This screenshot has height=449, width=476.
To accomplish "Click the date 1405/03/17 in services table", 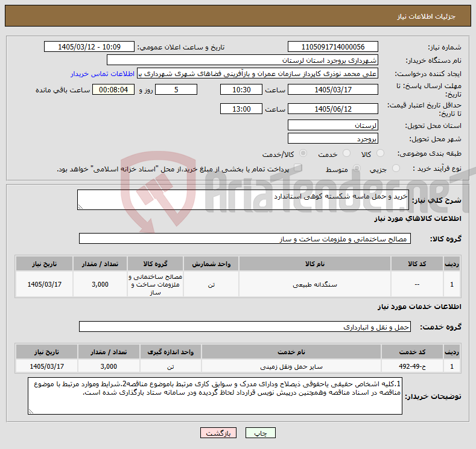I will [46, 366].
